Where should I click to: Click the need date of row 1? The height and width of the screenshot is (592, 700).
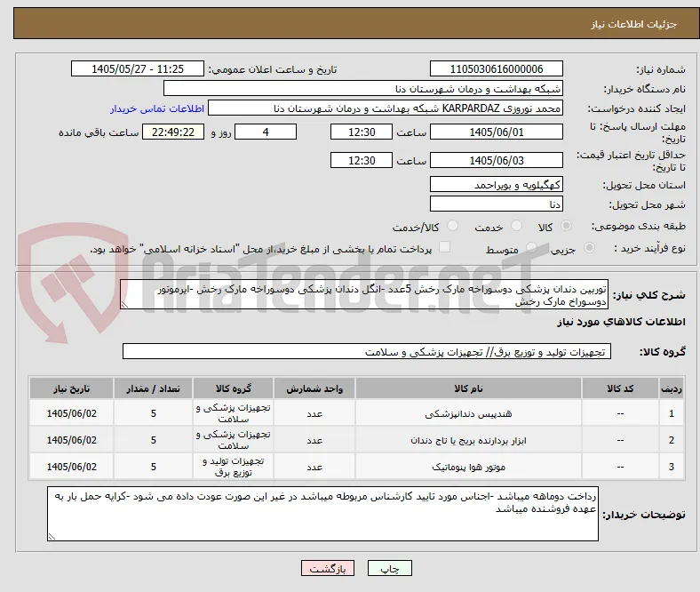point(71,413)
